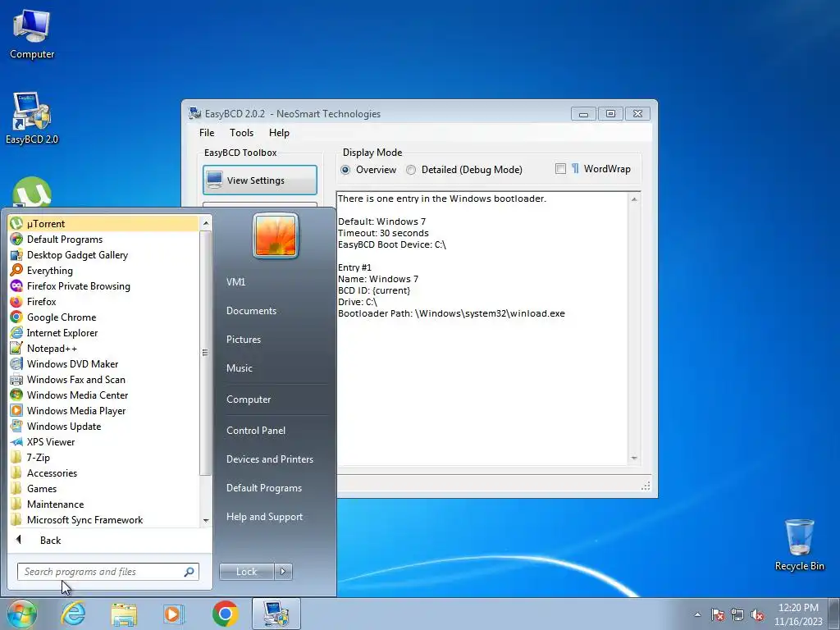Viewport: 840px width, 630px height.
Task: Switch to EasyBCD taskbar button
Action: (x=276, y=614)
